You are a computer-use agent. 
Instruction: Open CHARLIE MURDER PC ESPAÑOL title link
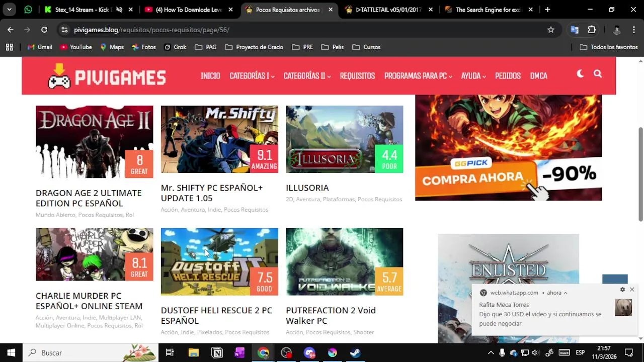89,301
